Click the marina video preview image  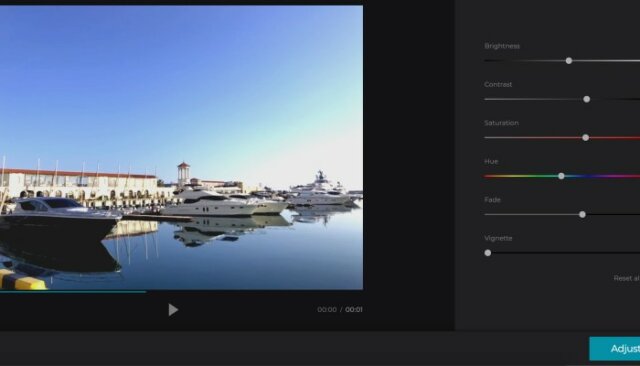click(x=181, y=148)
